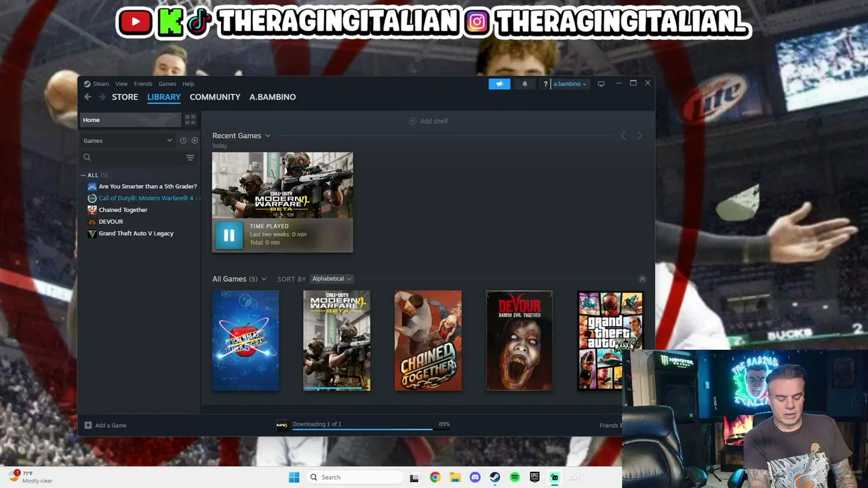This screenshot has height=488, width=868.
Task: Go back with the Steam back arrow
Action: pos(87,97)
